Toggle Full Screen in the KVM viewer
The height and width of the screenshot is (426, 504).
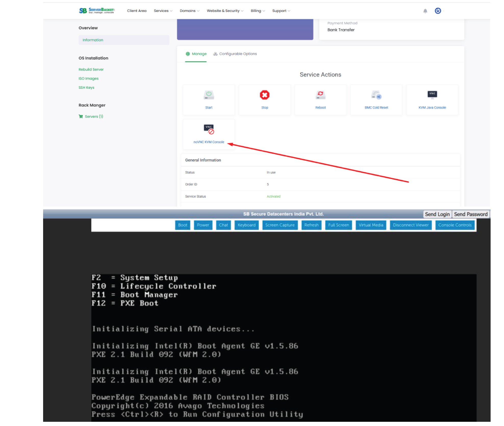point(338,225)
